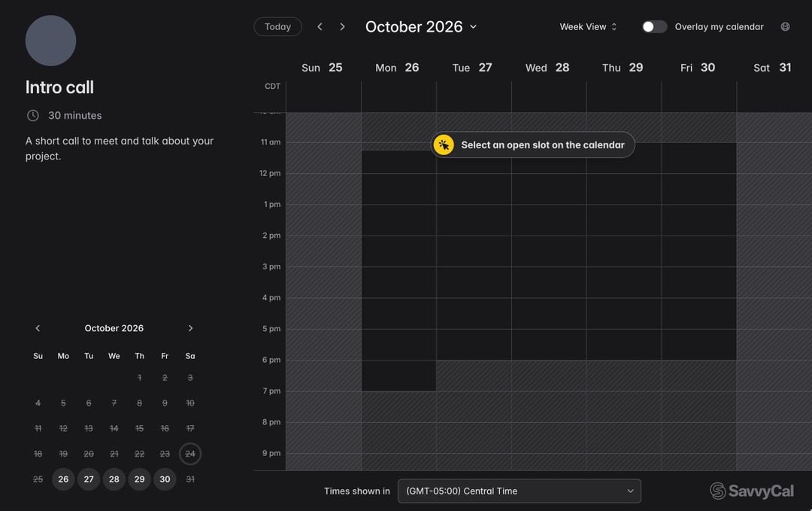Click the Wed 28 column header
This screenshot has width=812, height=511.
pyautogui.click(x=547, y=68)
